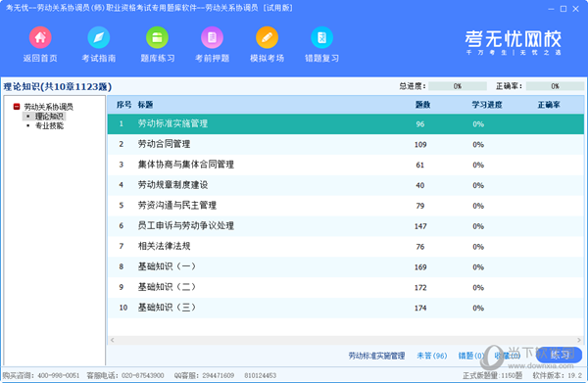Viewport: 588px width, 383px height.
Task: Click the 考无忧网校 logo
Action: (x=513, y=42)
